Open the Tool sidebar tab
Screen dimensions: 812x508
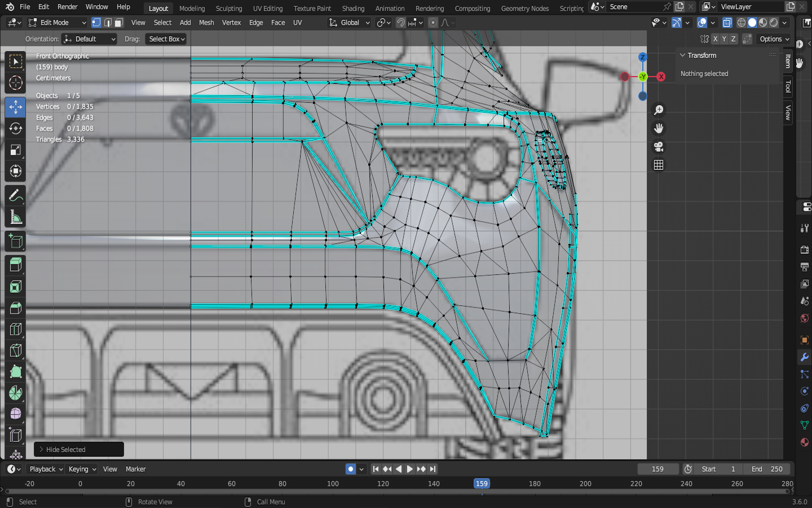(x=788, y=86)
